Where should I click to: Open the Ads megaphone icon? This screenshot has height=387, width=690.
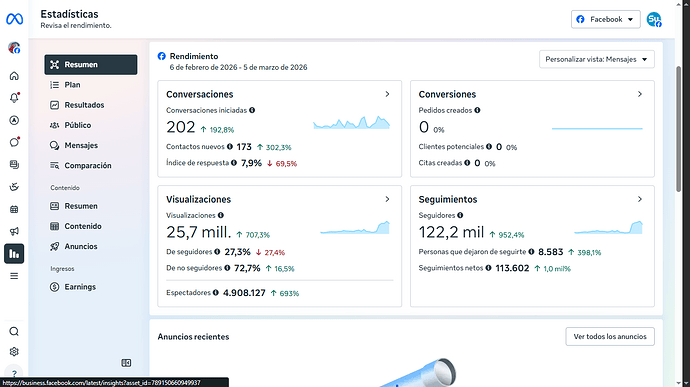coord(14,231)
